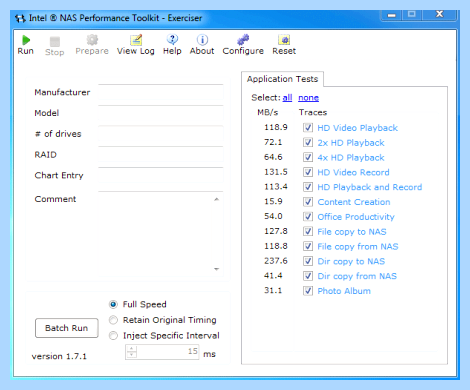Maximize the Exerciser window

[412, 15]
